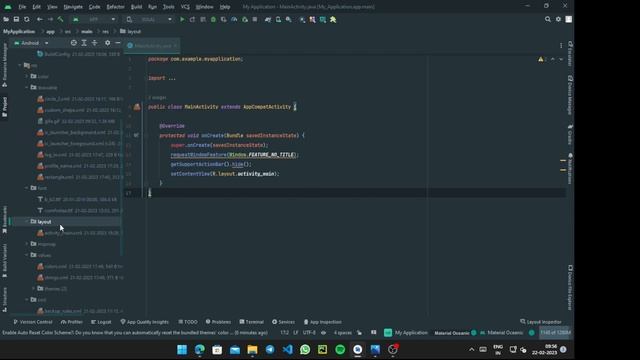Click the Expand All icon in the project panel
Image resolution: width=640 pixels, height=360 pixels.
[x=84, y=43]
